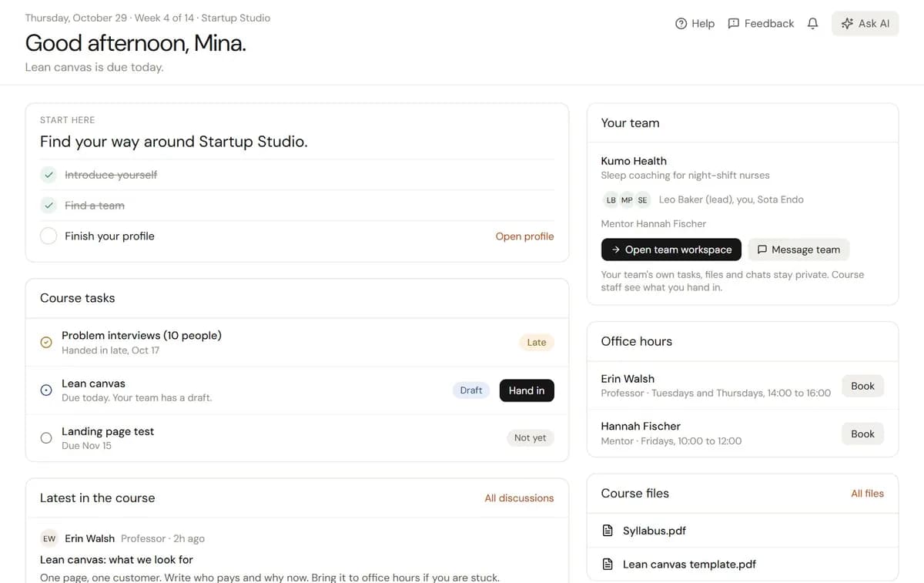924x583 pixels.
Task: Click the LB team member avatar
Action: tap(611, 199)
